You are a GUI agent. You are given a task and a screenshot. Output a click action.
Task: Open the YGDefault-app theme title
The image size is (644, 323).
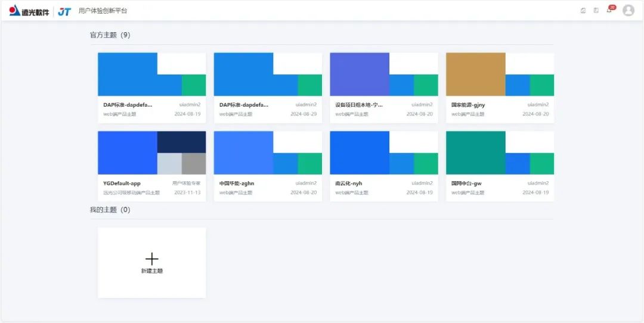pos(122,184)
